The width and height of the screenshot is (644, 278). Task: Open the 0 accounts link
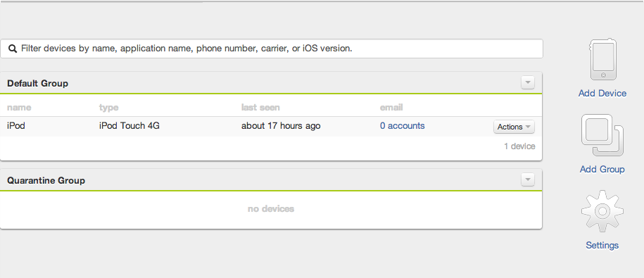pyautogui.click(x=402, y=126)
